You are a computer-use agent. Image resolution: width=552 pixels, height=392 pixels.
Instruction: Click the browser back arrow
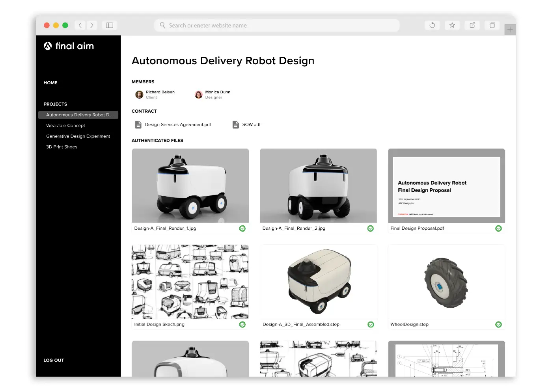pyautogui.click(x=80, y=25)
